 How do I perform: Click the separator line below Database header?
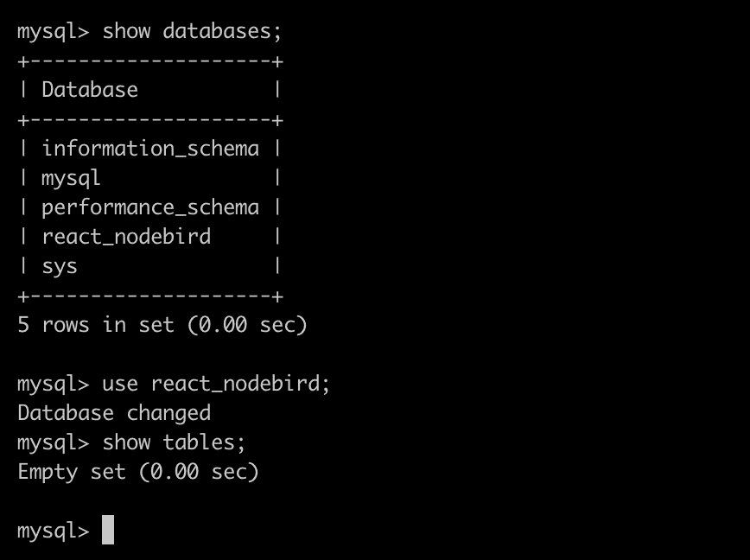(150, 120)
